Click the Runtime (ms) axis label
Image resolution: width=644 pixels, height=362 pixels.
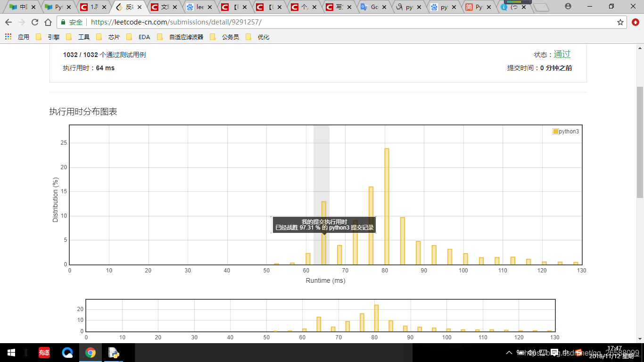325,280
